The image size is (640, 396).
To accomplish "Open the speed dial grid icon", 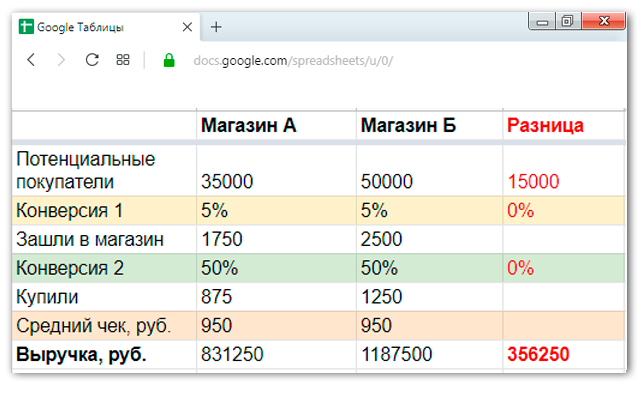I will [123, 60].
